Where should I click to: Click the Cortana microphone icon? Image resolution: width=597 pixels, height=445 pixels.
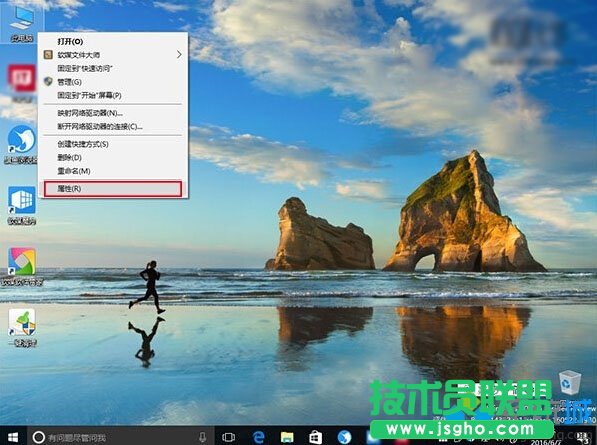(x=203, y=437)
